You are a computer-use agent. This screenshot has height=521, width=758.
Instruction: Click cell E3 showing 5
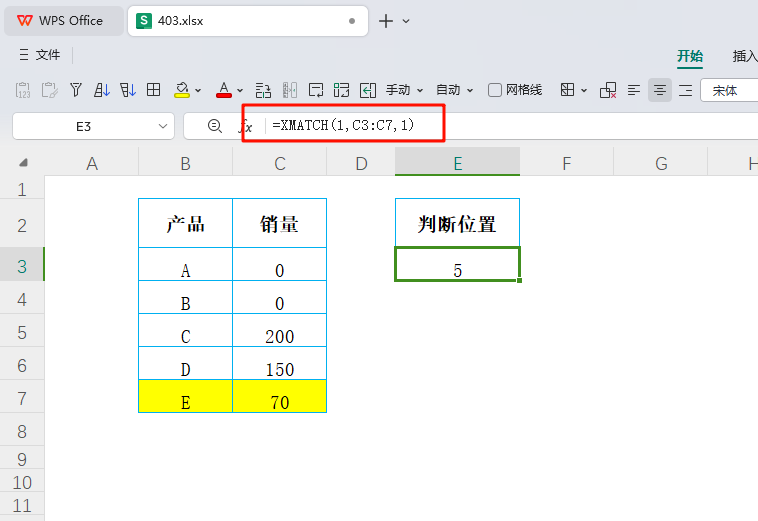pos(457,264)
